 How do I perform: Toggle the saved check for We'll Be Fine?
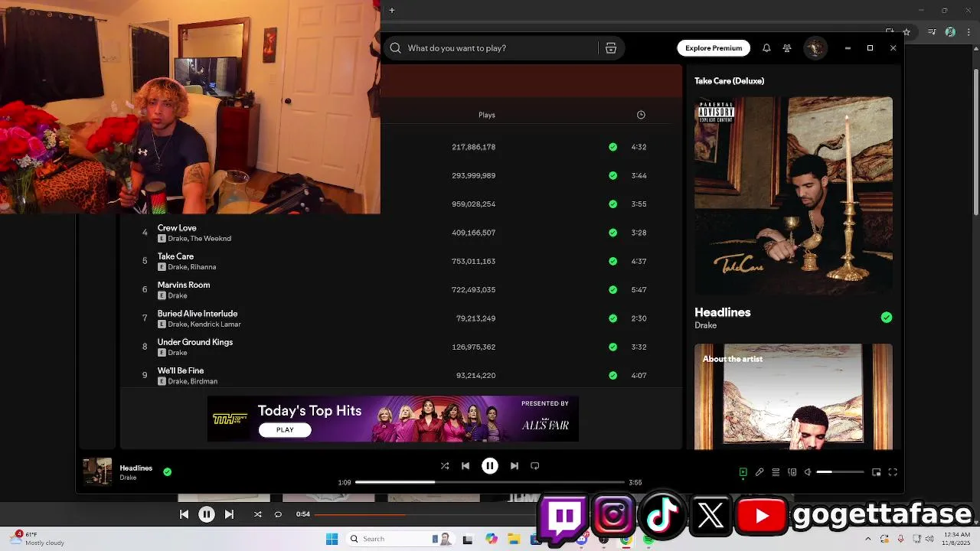[x=612, y=376]
